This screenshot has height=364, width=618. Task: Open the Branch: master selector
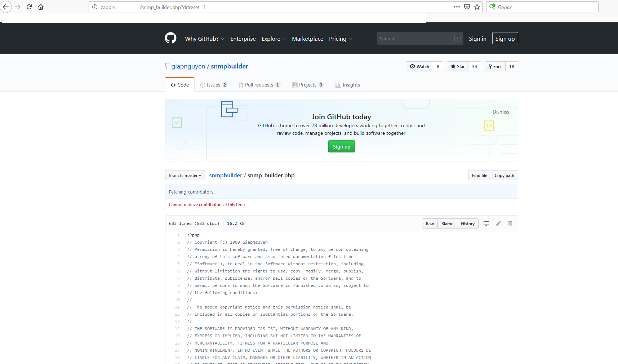(x=185, y=175)
